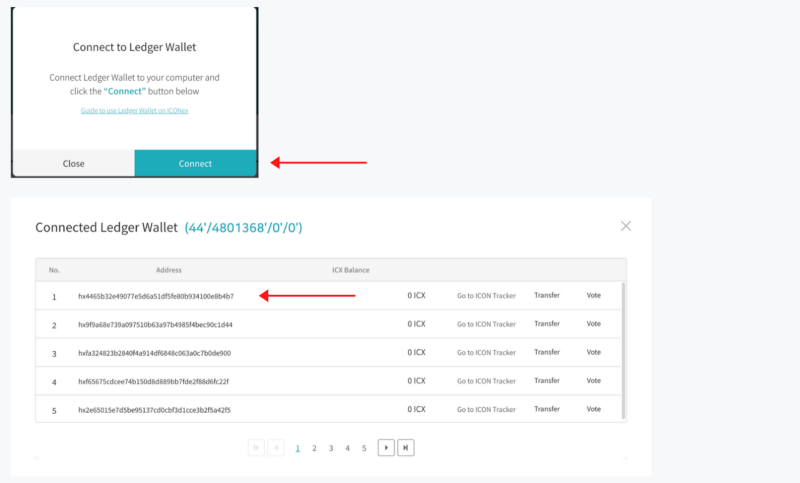Open Go to ICON Tracker for row 1
Viewport: 800px width, 483px height.
click(486, 295)
